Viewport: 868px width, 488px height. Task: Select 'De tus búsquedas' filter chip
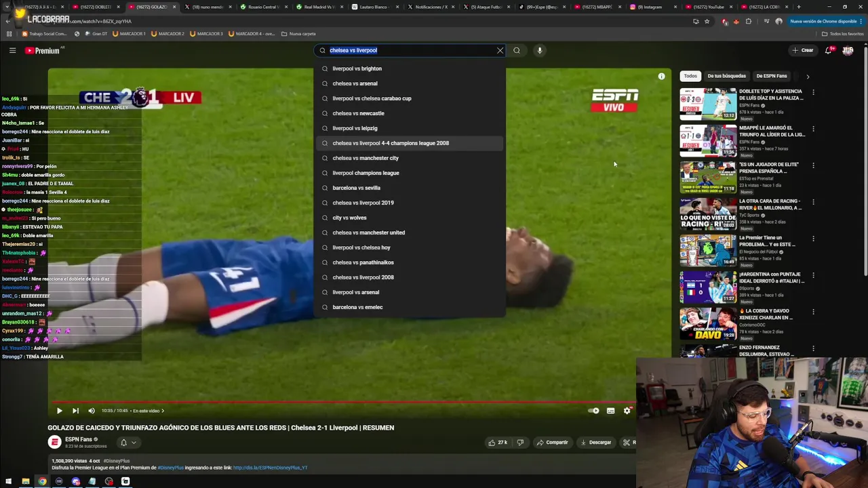(726, 76)
